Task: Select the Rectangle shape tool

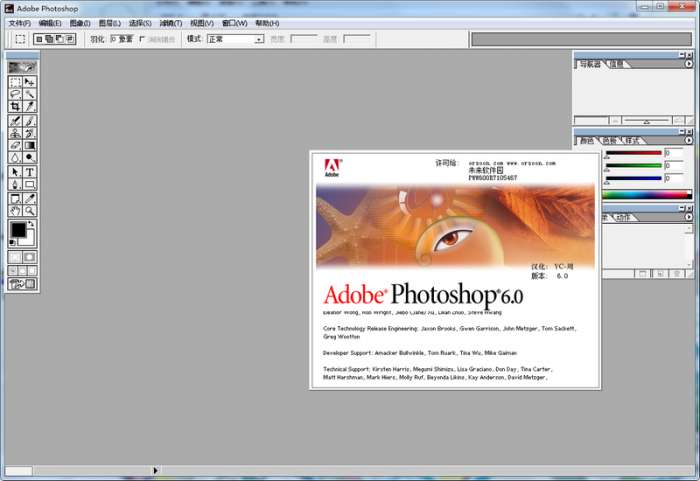Action: (29, 184)
